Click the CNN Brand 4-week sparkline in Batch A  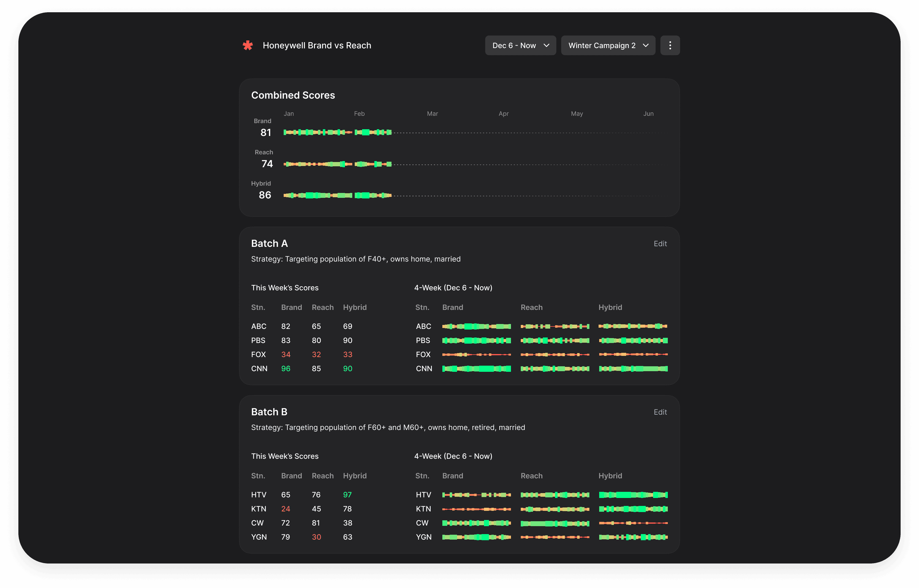[476, 369]
